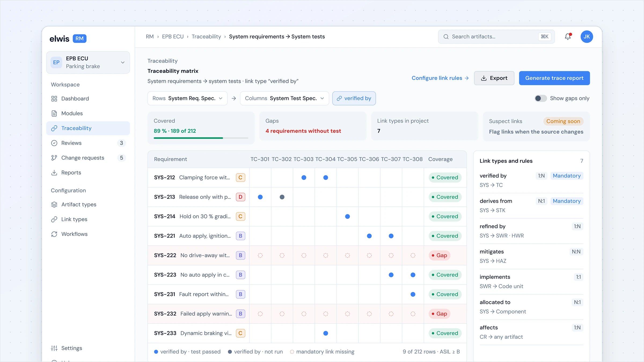The width and height of the screenshot is (644, 362).
Task: Click the JK user avatar
Action: point(587,36)
